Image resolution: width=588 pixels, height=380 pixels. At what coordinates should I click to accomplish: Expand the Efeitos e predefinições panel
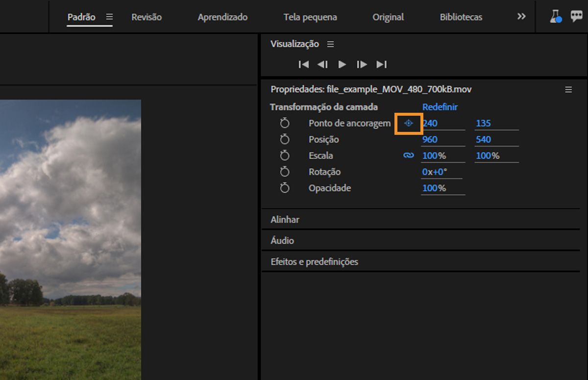point(420,262)
